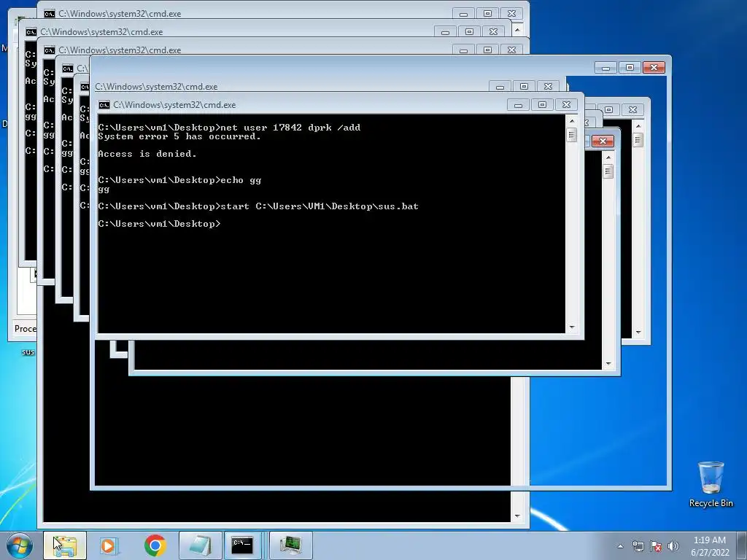The image size is (747, 560).
Task: Open the Windows Start menu orb
Action: pos(20,545)
